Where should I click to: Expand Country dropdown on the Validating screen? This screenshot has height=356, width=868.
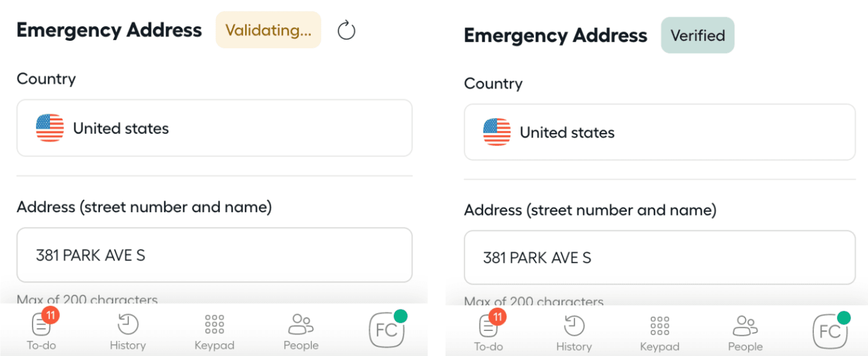(x=214, y=128)
